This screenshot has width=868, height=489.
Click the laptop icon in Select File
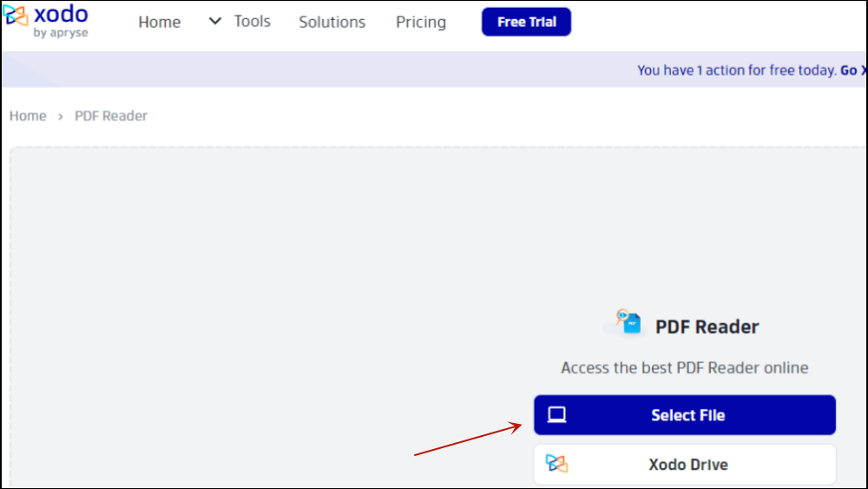point(557,415)
